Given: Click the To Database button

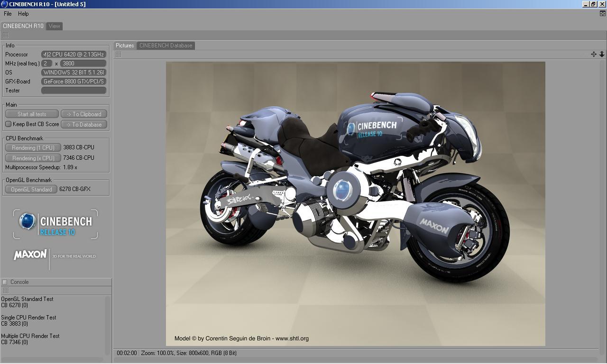Looking at the screenshot, I should click(84, 125).
